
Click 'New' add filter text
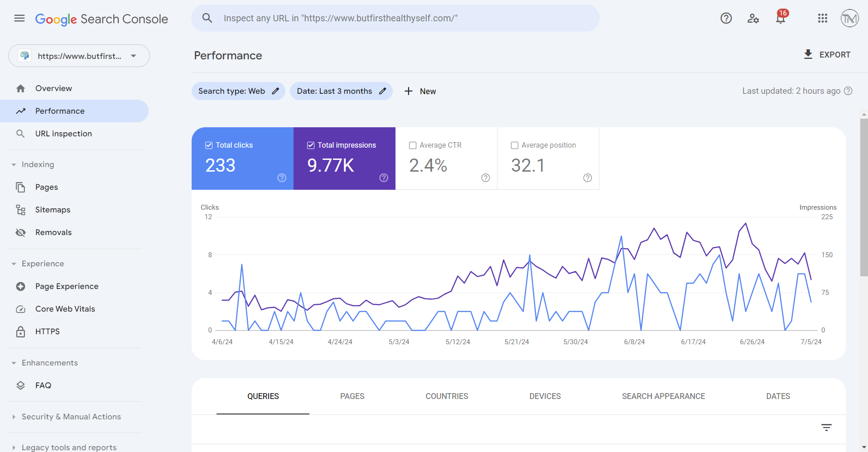pos(428,91)
